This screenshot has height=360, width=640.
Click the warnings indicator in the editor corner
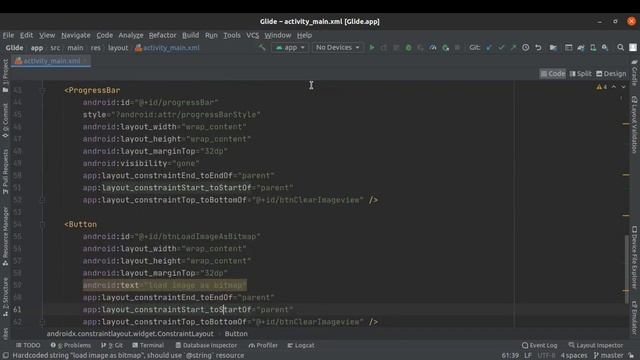(602, 87)
